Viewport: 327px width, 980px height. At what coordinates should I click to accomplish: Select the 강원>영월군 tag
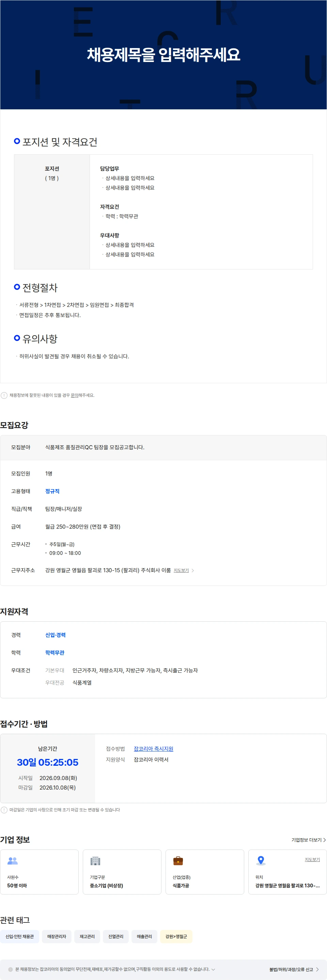[176, 936]
